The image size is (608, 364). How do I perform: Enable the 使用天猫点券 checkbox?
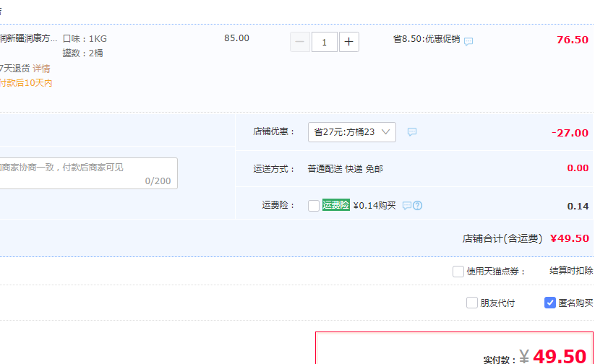458,272
